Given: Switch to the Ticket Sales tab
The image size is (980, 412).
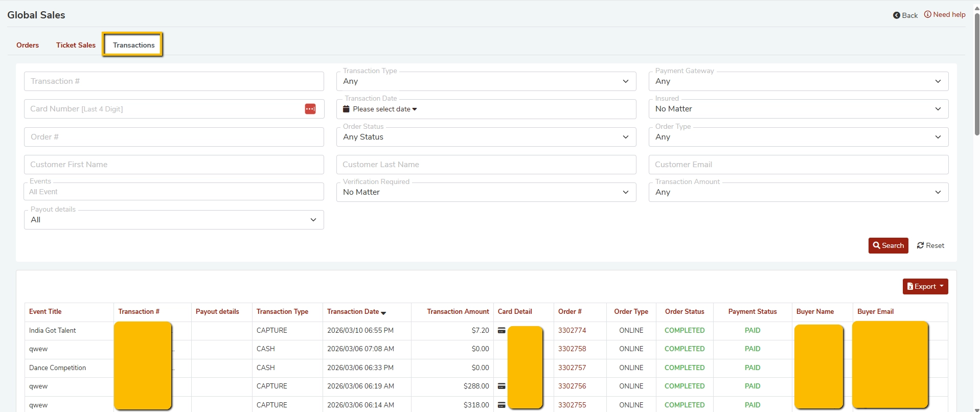Looking at the screenshot, I should (76, 45).
